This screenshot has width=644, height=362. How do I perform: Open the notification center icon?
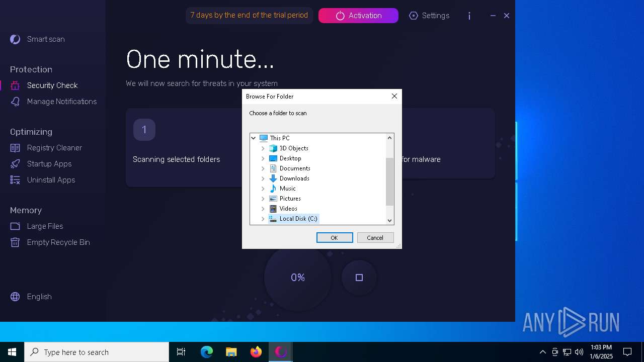point(627,352)
